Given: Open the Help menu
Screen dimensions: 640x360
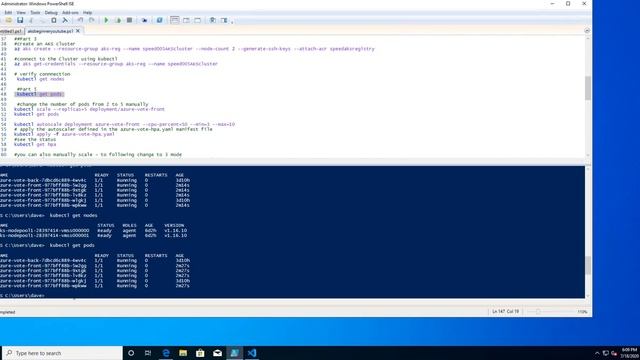Looking at the screenshot, I should click(x=87, y=13).
